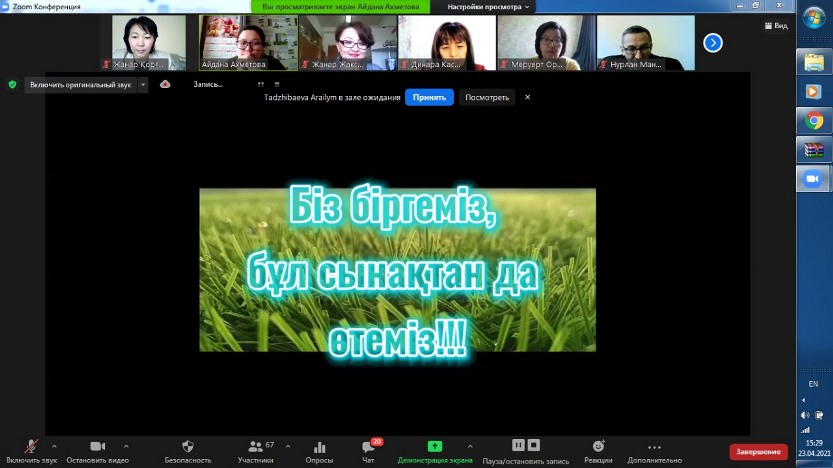
Task: Open Настройки просмотра dropdown
Action: click(488, 7)
